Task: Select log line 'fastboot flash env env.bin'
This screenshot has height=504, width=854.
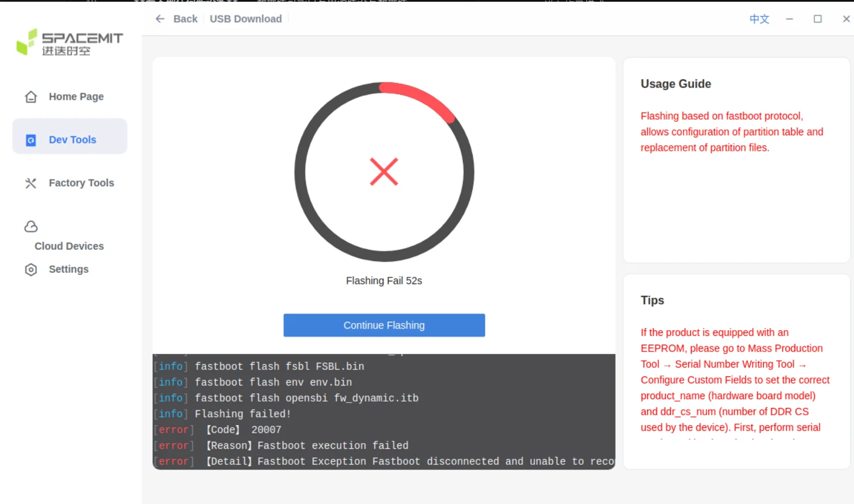Action: pyautogui.click(x=274, y=382)
